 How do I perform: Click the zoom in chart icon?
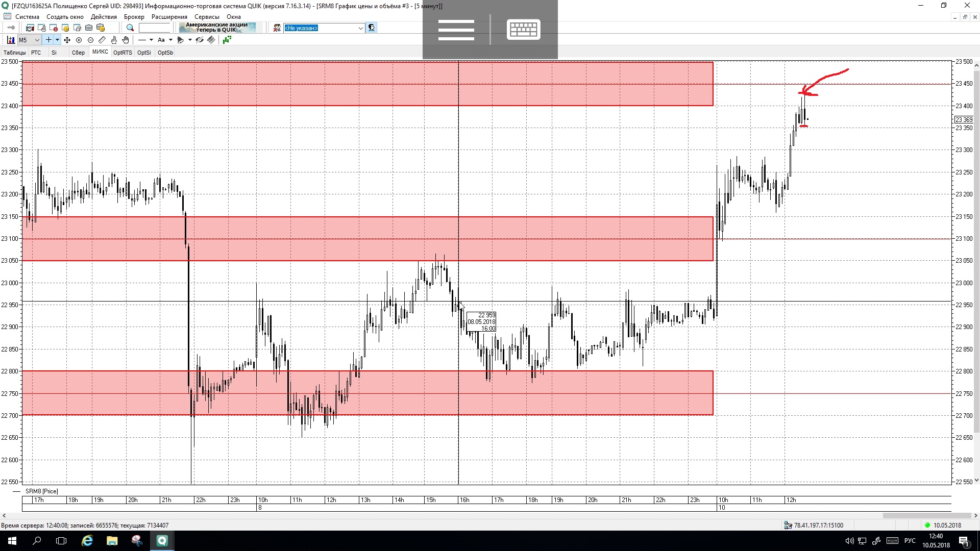point(79,40)
